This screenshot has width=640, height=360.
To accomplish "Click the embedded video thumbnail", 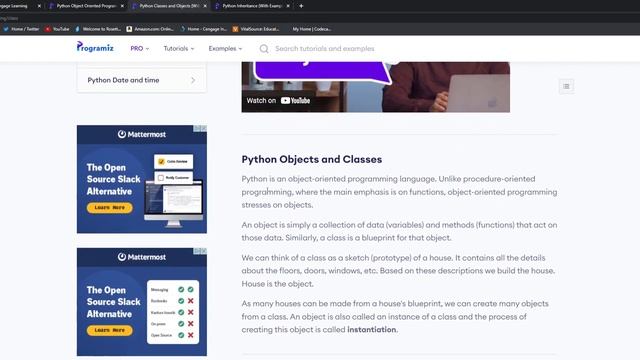I will (376, 87).
